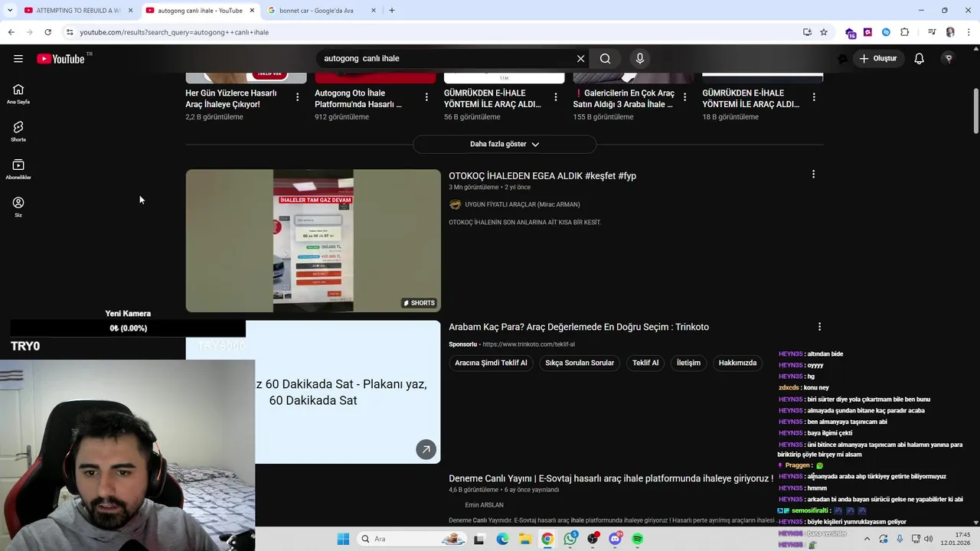Click the Teklif Al chip

pos(645,363)
